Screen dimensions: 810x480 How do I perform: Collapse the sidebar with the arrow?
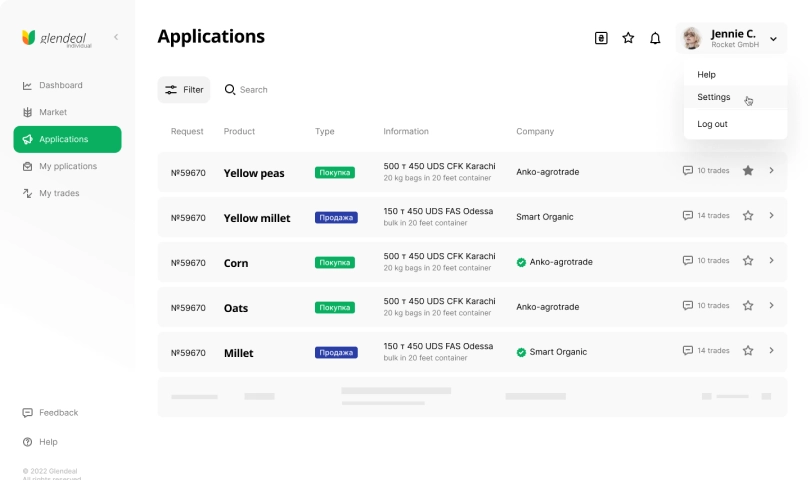(116, 37)
